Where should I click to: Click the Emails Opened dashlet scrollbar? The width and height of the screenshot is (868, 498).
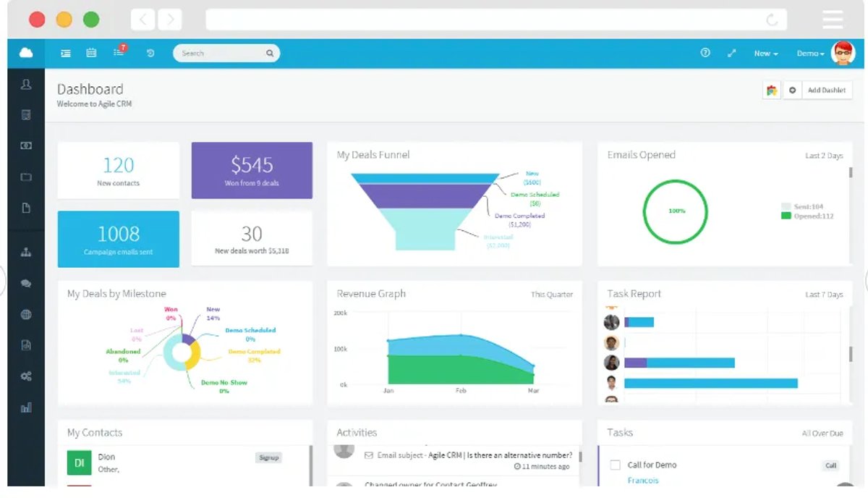point(851,173)
